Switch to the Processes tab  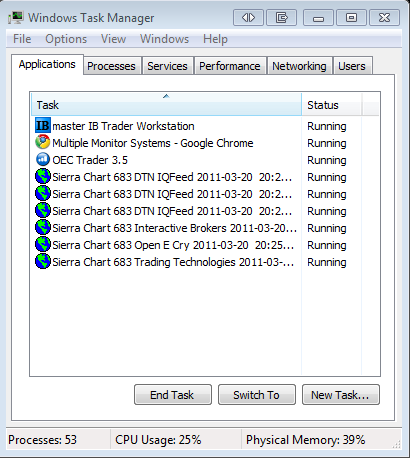[111, 66]
